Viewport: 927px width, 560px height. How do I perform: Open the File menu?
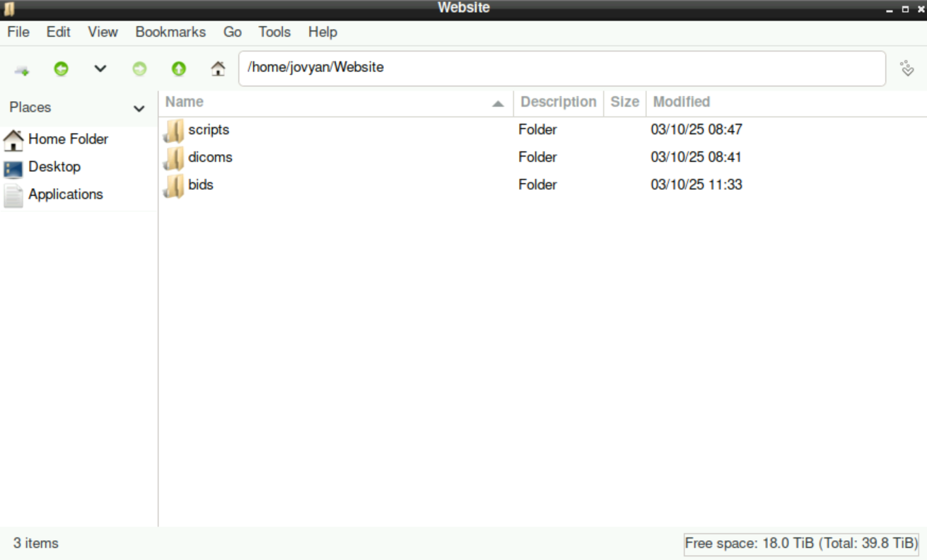pyautogui.click(x=18, y=32)
